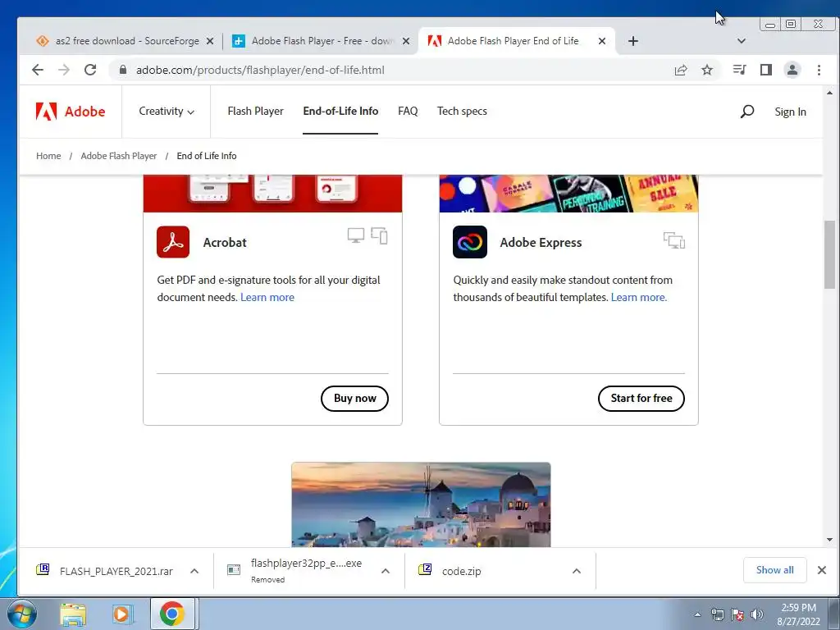Reload the page with the refresh icon
840x630 pixels.
pyautogui.click(x=90, y=70)
